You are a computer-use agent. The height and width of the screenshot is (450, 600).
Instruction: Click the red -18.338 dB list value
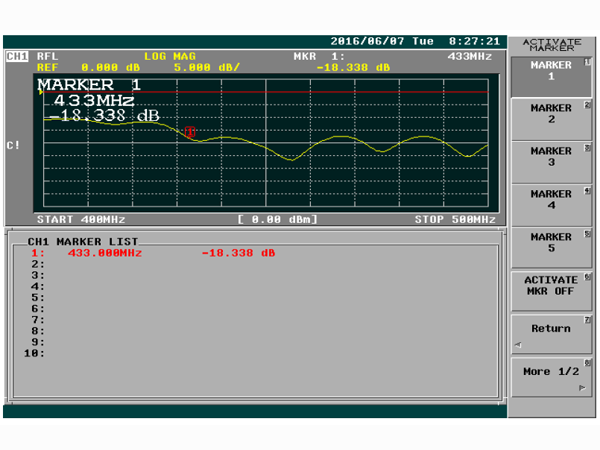[x=238, y=253]
